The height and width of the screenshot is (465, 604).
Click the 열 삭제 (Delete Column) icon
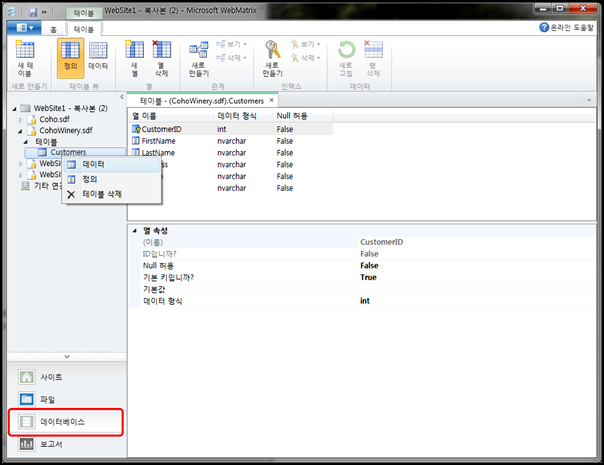tap(161, 58)
